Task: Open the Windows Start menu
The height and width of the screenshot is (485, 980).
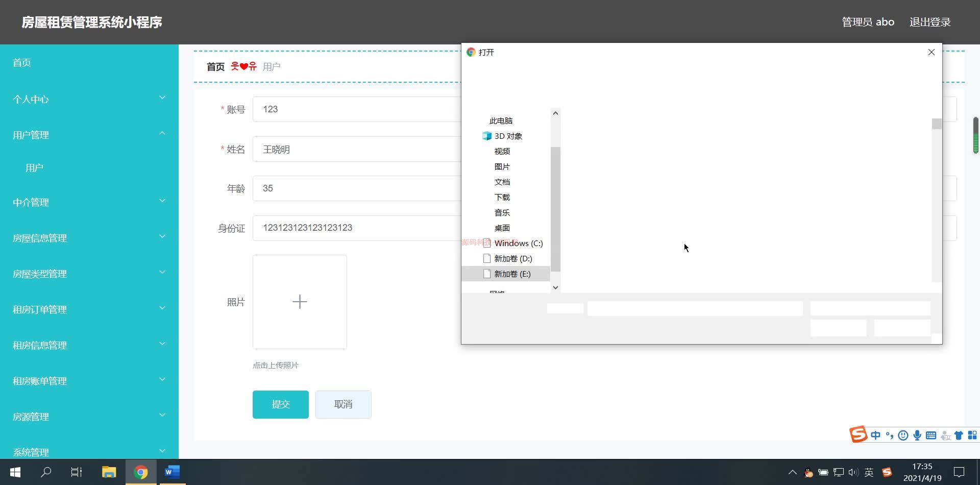Action: point(15,472)
